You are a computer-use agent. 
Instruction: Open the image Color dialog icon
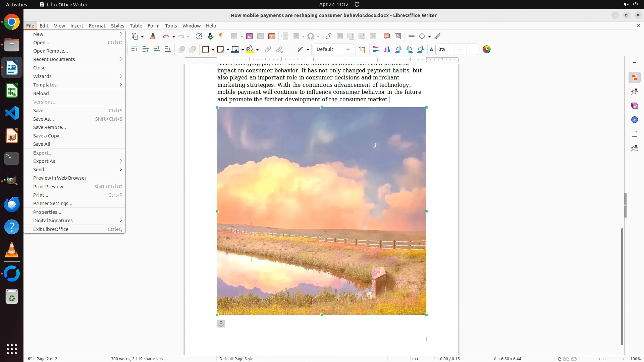(x=487, y=50)
